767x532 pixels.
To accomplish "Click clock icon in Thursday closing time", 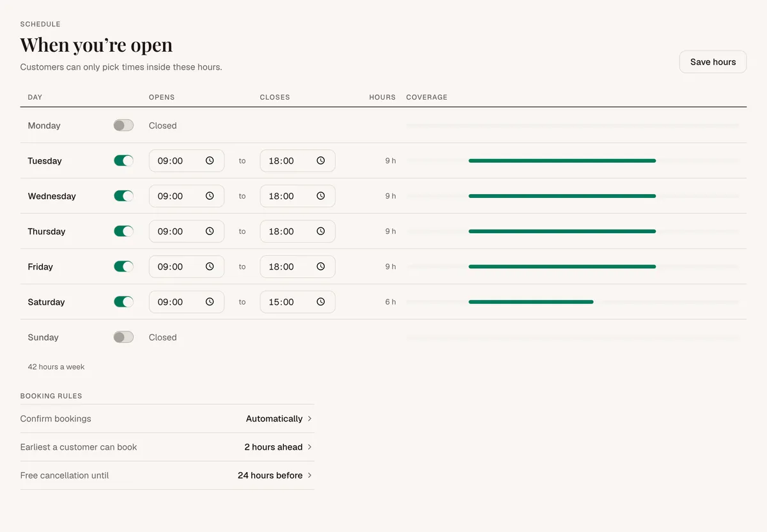I will click(321, 231).
